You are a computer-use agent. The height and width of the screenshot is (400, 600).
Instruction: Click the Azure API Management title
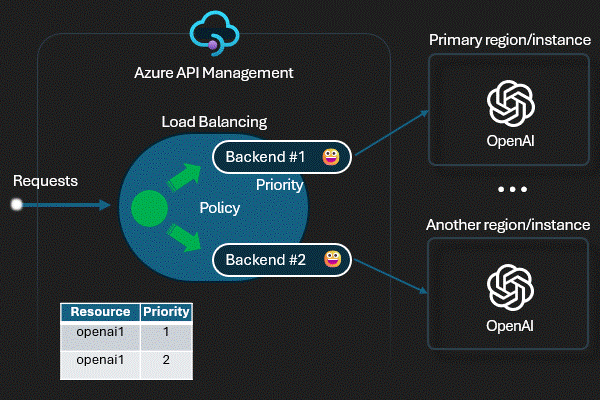click(x=214, y=73)
